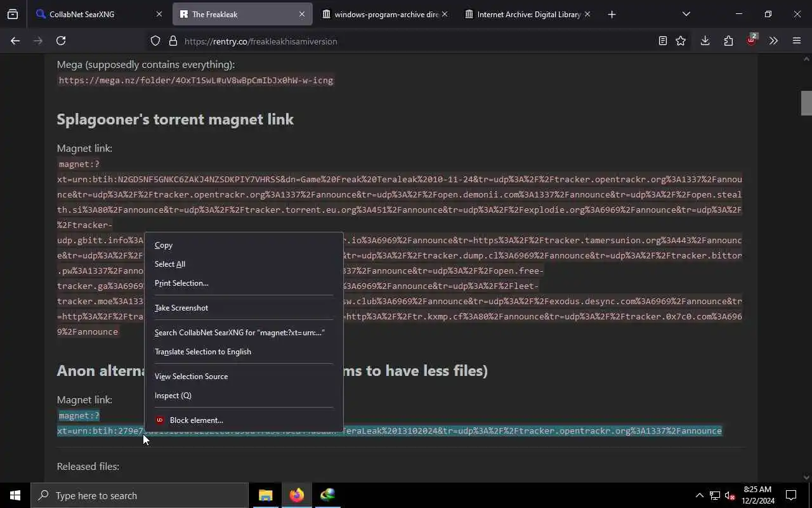This screenshot has width=812, height=508.
Task: Choose Copy from context menu
Action: [x=244, y=245]
